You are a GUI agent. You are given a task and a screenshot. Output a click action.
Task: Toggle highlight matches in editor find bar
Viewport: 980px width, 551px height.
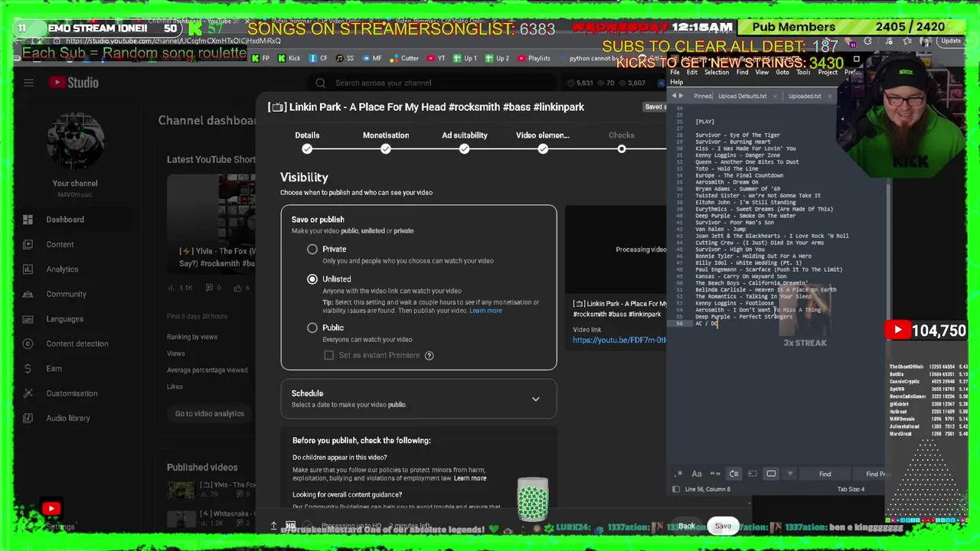click(x=771, y=474)
